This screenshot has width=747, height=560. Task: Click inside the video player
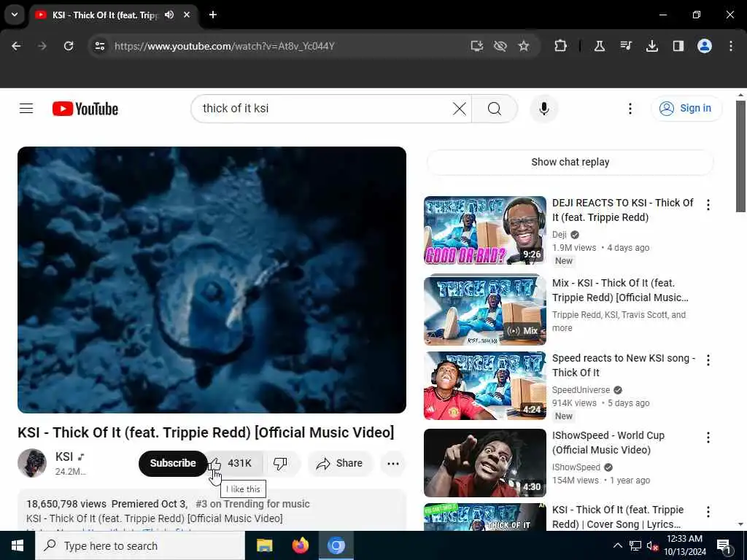point(212,280)
